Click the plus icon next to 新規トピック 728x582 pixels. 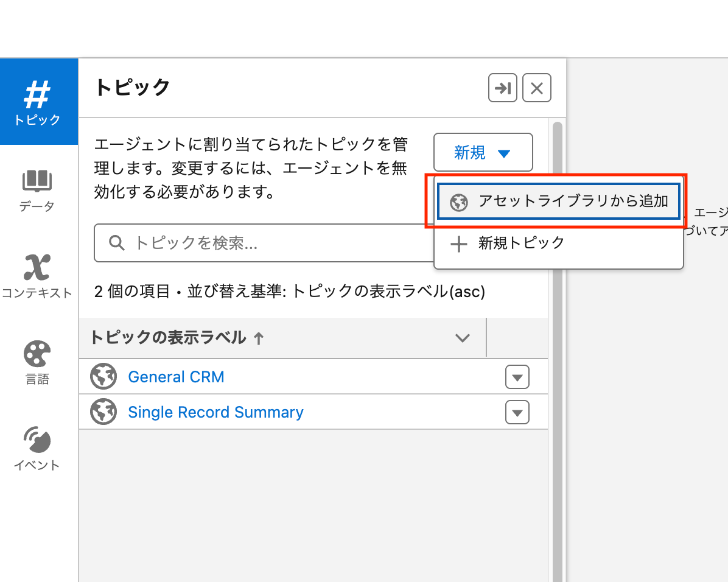(458, 244)
